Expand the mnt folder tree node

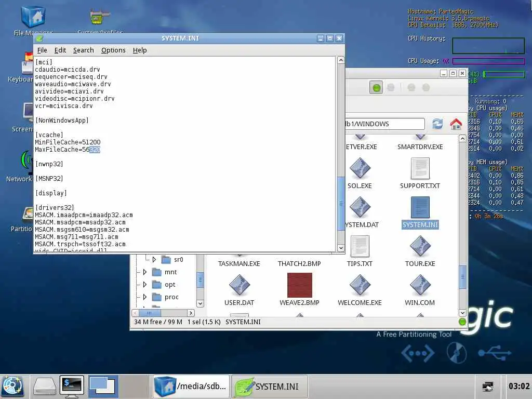click(x=145, y=272)
